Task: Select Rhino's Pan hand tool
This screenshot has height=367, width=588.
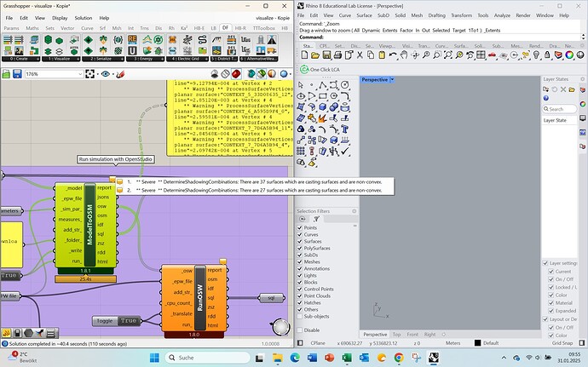Action: pyautogui.click(x=403, y=55)
